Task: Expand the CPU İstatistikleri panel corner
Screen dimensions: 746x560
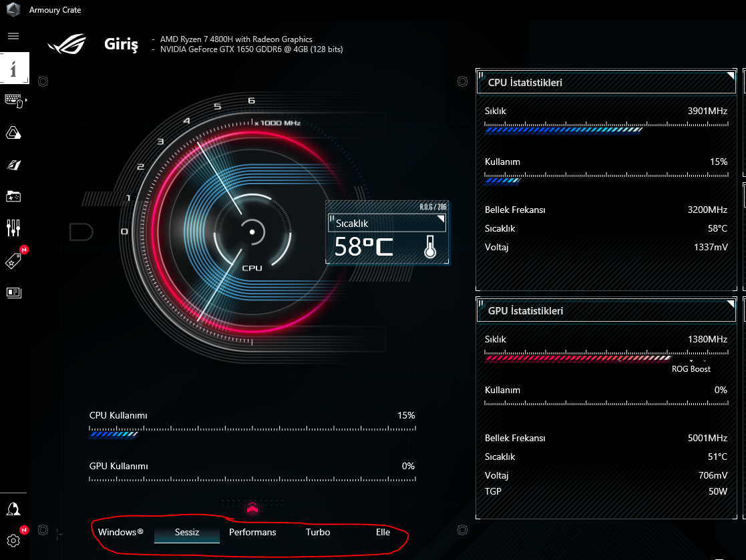Action: [x=730, y=75]
